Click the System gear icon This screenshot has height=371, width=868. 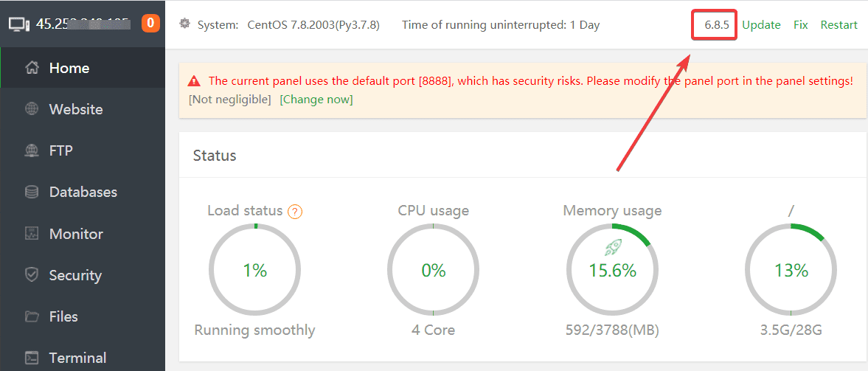[185, 24]
